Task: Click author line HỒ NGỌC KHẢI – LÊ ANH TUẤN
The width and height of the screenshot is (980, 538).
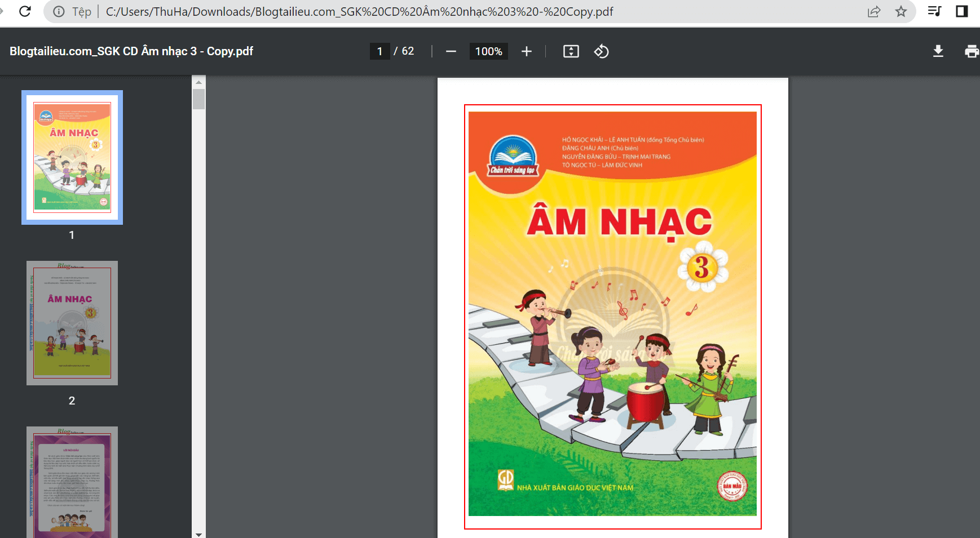Action: pos(633,140)
